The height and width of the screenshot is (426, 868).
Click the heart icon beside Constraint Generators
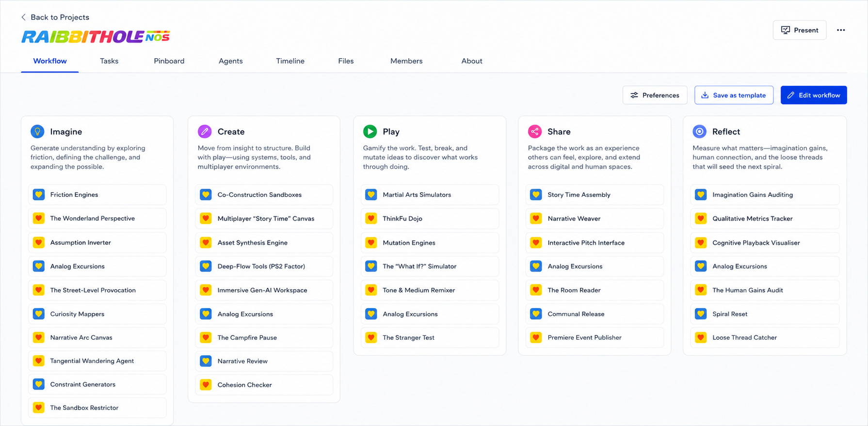coord(39,384)
